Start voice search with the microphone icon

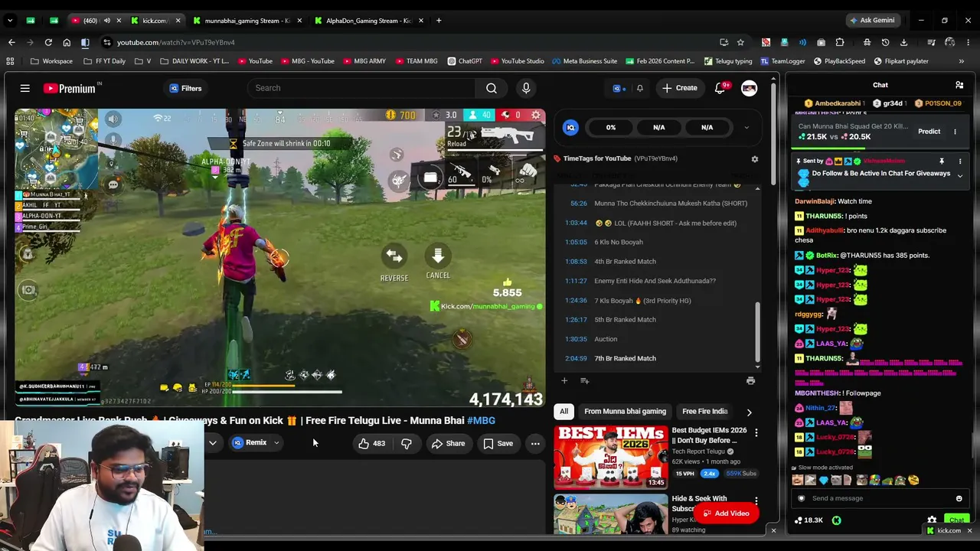(x=526, y=88)
